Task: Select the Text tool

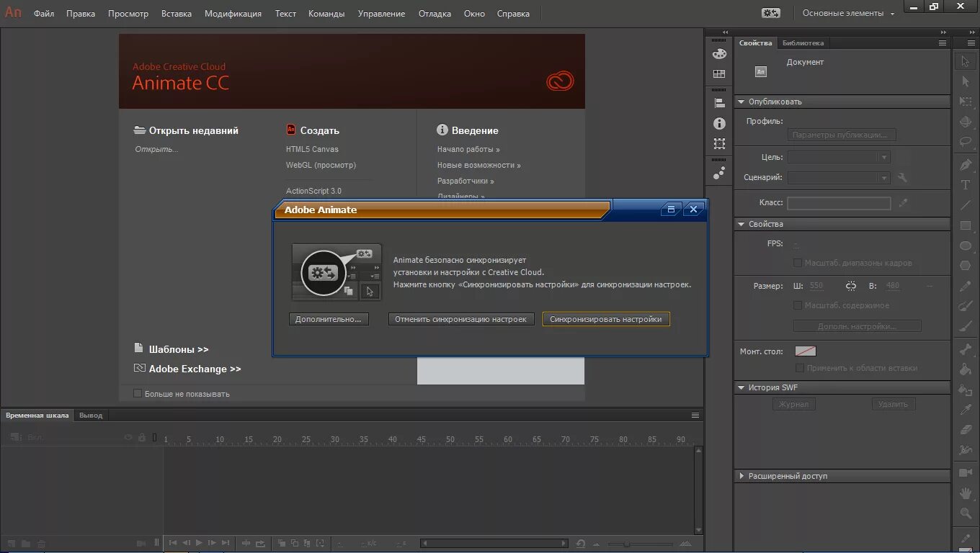Action: point(966,185)
